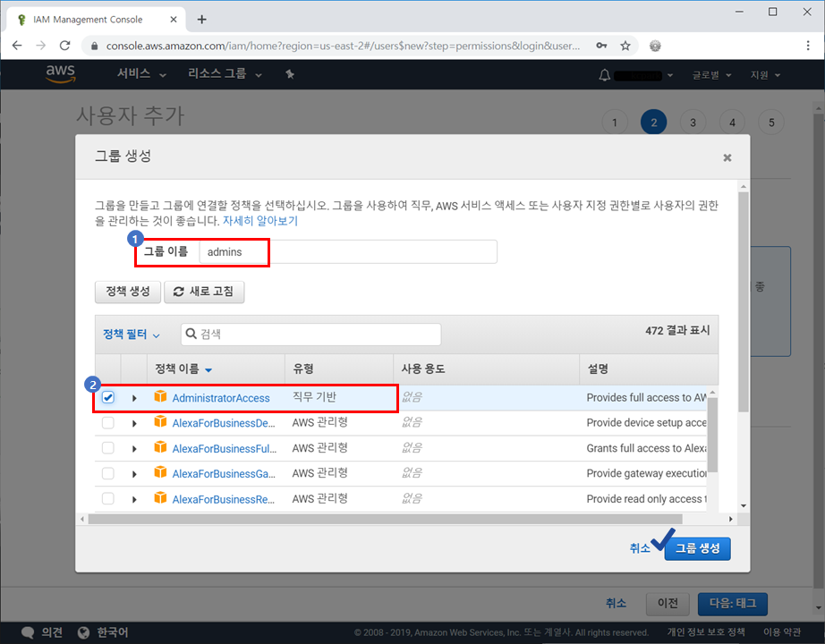This screenshot has height=644, width=825.
Task: Expand the AlexaForBusinessRe... policy row
Action: tap(134, 499)
